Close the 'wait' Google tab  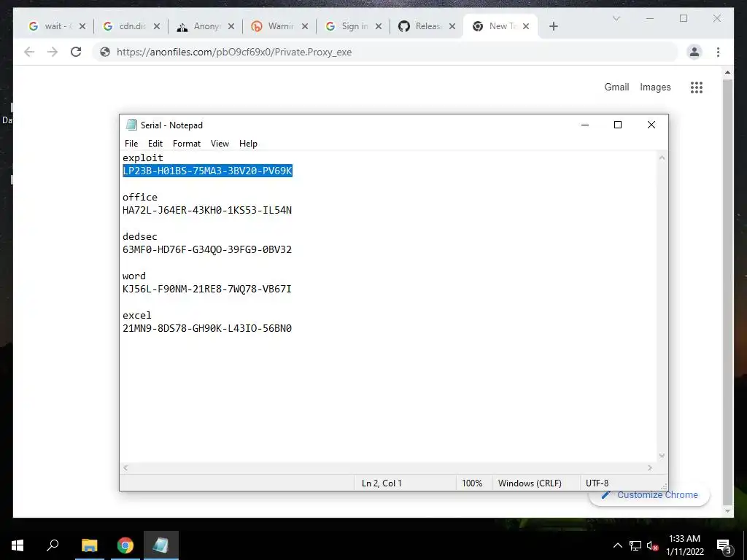pyautogui.click(x=82, y=26)
